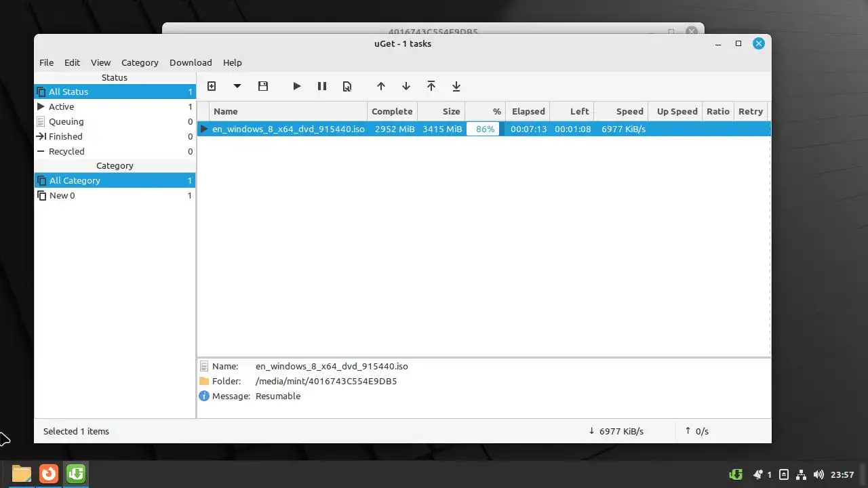Click the 00:01:08 time left cell
Screen dimensions: 868x488
pos(572,129)
